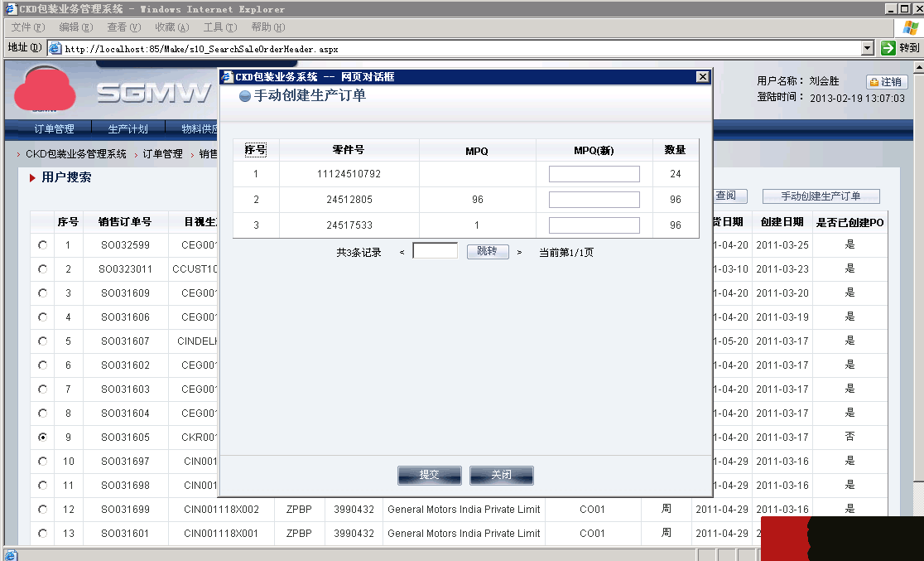Click the 销售订单号 column header

[125, 222]
